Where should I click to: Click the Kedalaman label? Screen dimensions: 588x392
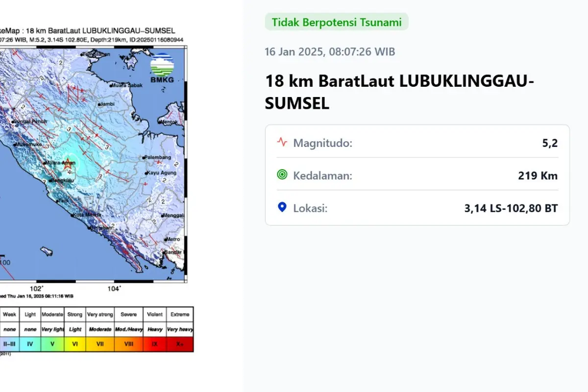click(x=322, y=175)
